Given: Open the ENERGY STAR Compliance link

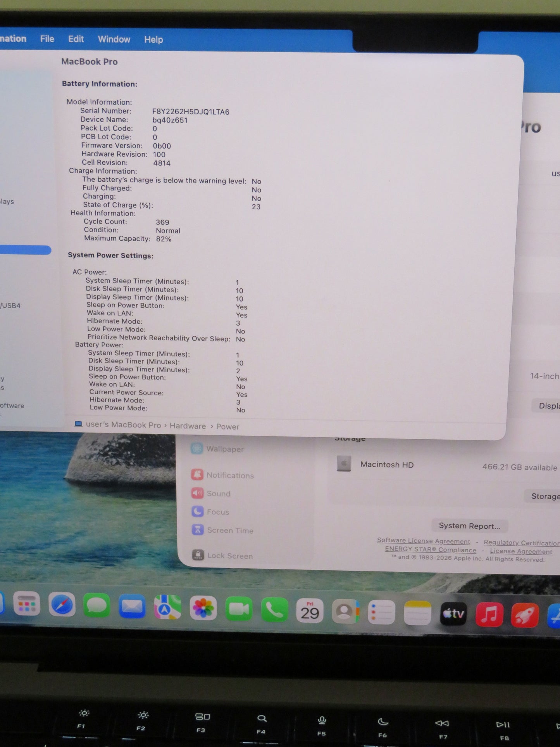Looking at the screenshot, I should pyautogui.click(x=431, y=550).
